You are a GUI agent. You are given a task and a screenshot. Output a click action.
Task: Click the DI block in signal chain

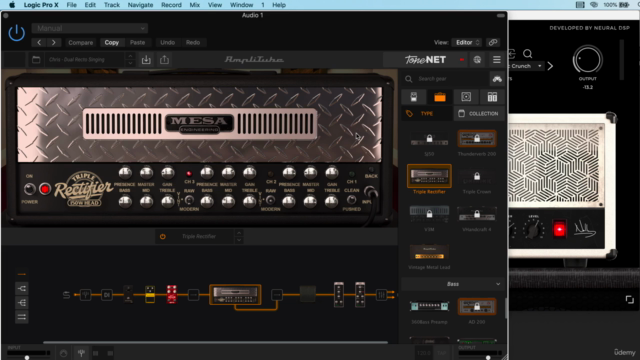(x=107, y=295)
